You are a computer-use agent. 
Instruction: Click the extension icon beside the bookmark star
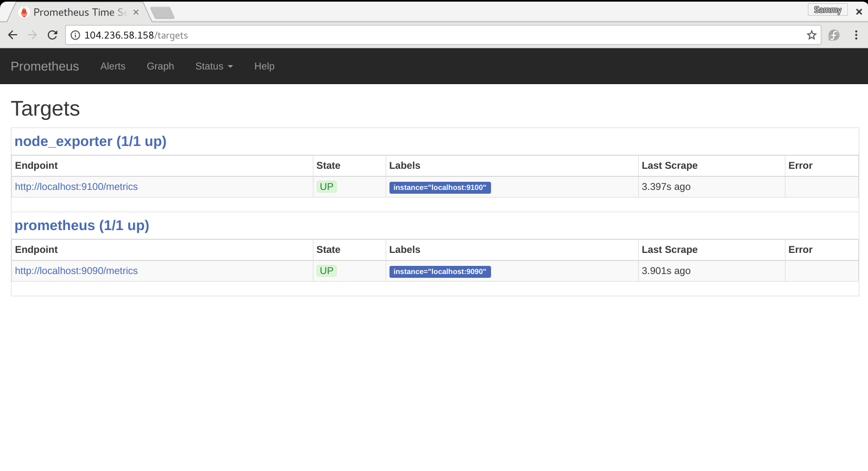pyautogui.click(x=834, y=35)
